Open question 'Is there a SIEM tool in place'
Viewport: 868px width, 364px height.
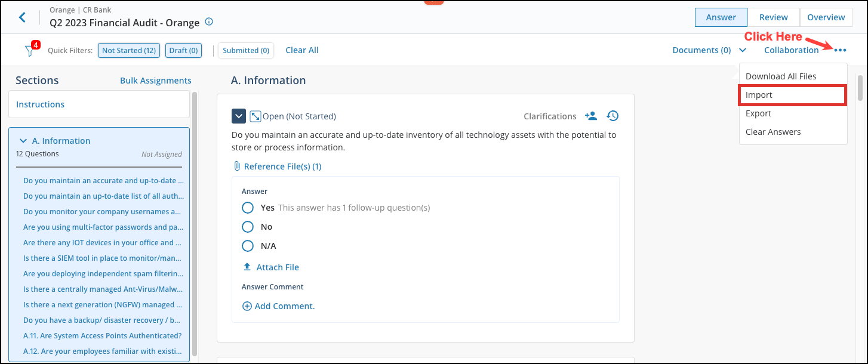(x=103, y=258)
